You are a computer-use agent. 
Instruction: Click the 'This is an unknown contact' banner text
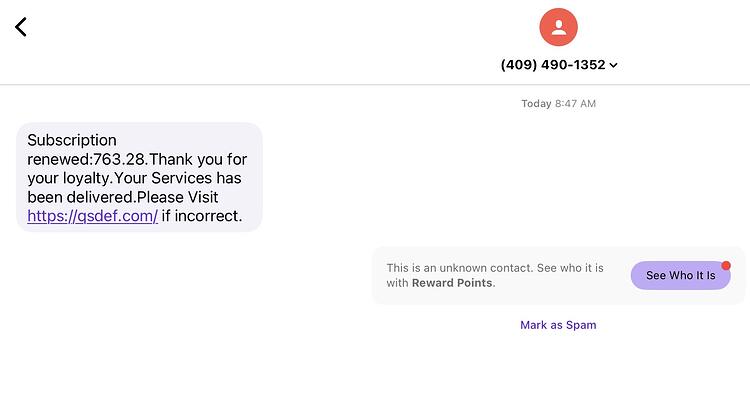pos(460,268)
